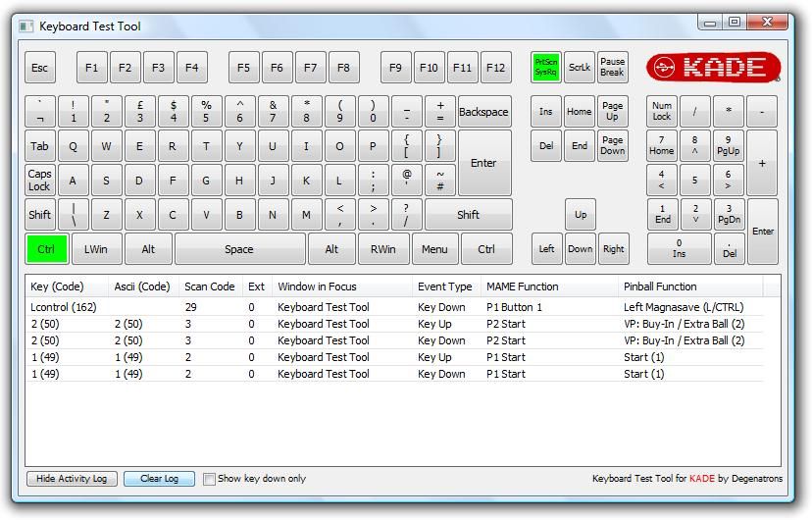Click the numpad Enter key
Viewport: 812px width, 520px height.
click(x=763, y=232)
